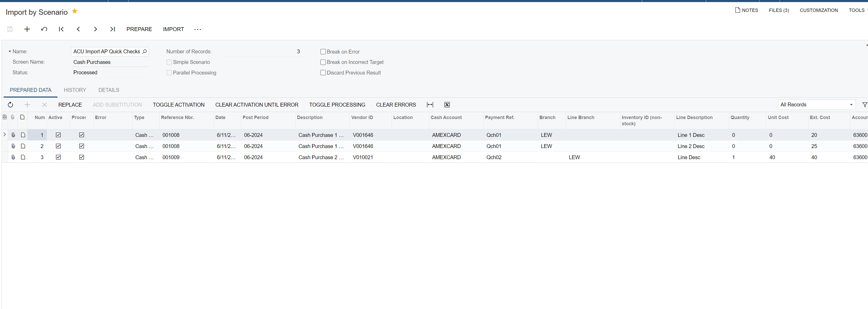Expand the row 1 selector arrow
868x309 pixels.
coord(5,135)
